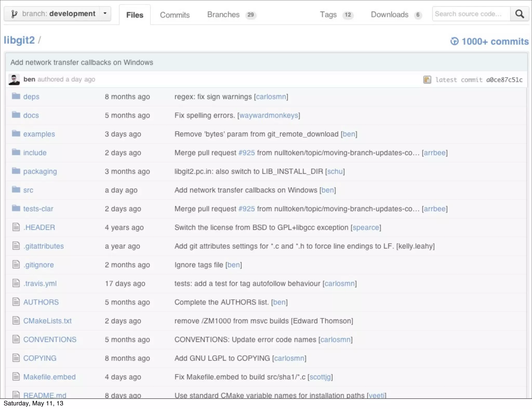
Task: Click the branch selector dropdown arrow
Action: point(105,13)
